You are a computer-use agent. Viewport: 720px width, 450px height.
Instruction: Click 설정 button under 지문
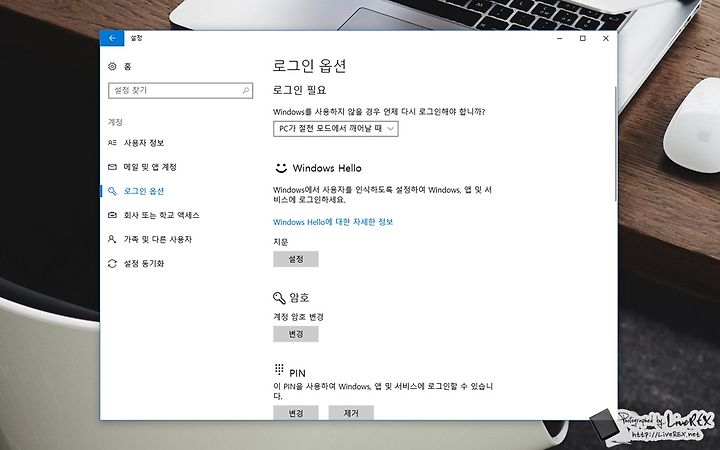(296, 259)
